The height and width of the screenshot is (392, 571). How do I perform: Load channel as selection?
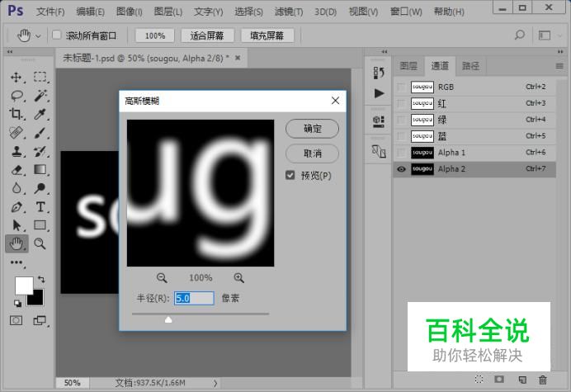point(479,380)
